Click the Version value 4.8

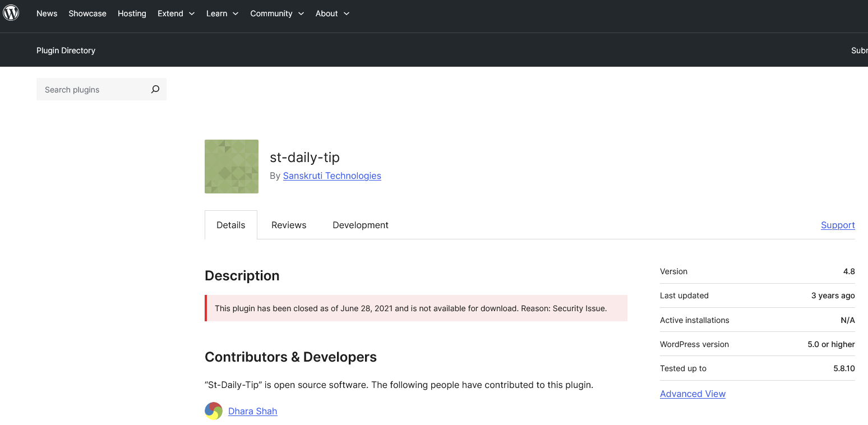[x=849, y=271]
